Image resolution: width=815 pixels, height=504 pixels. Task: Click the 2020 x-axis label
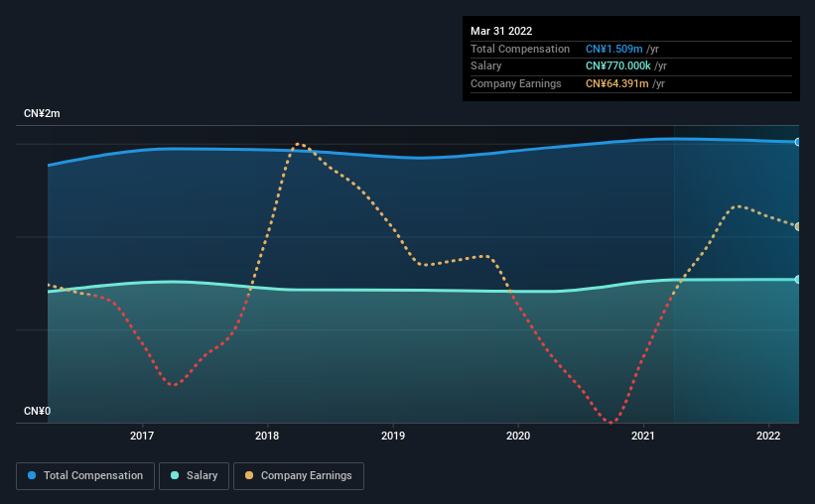point(518,436)
